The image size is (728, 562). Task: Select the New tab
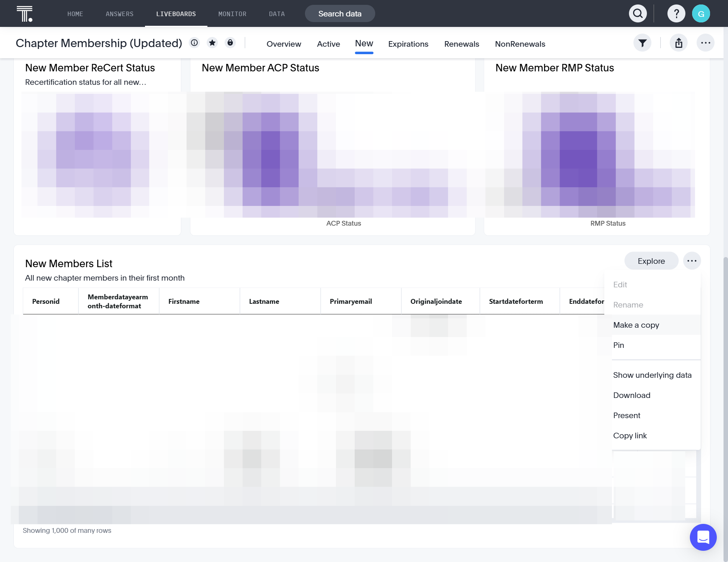pos(364,44)
